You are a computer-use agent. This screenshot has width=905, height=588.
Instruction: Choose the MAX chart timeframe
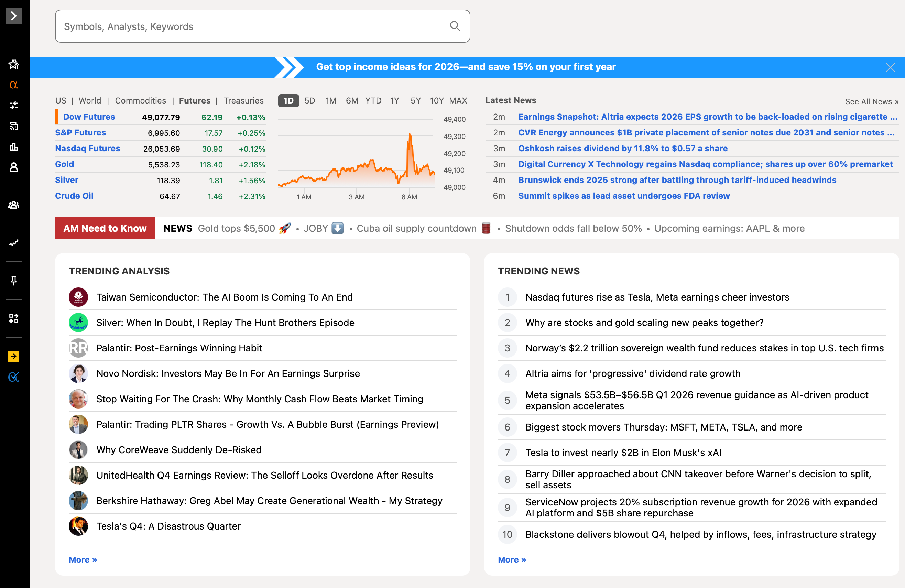click(458, 100)
